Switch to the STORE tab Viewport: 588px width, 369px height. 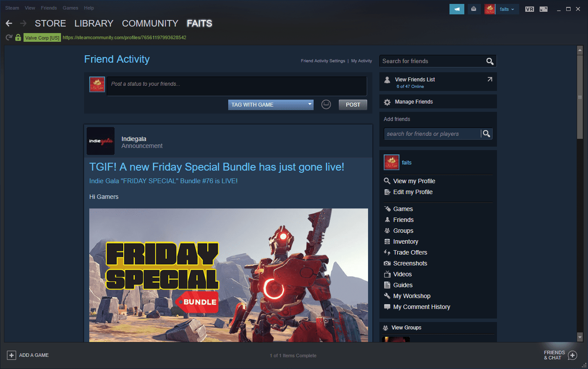(51, 23)
